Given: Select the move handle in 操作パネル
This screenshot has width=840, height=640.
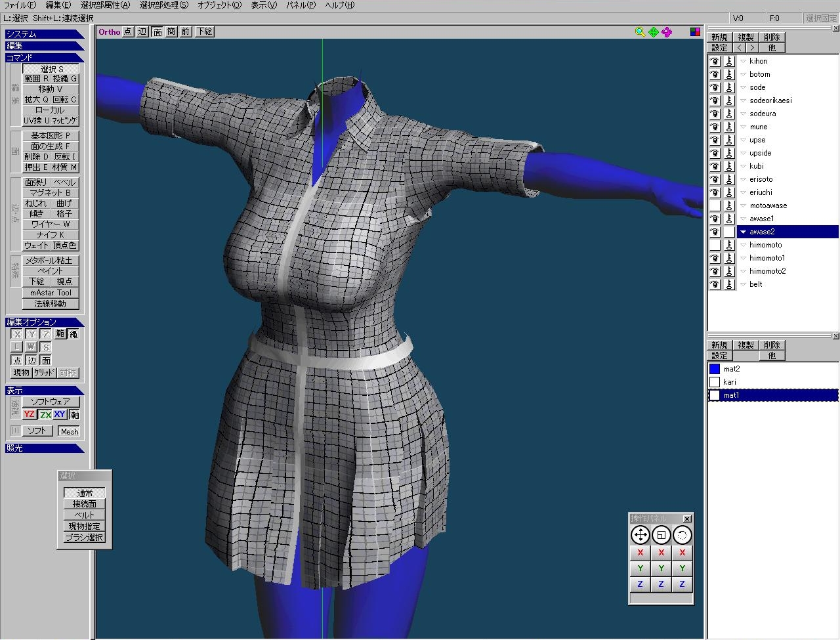Looking at the screenshot, I should click(x=640, y=535).
